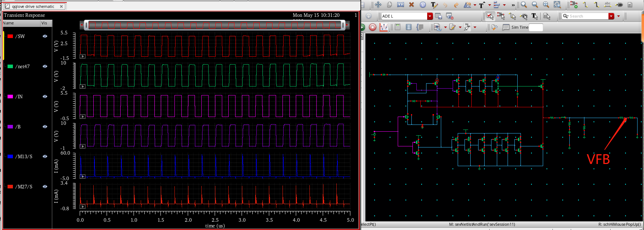Click inside the Sim Time field

tap(536, 27)
